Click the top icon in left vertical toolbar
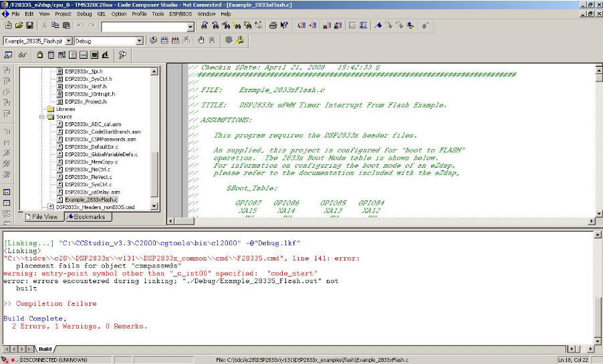This screenshot has width=603, height=364. (7, 71)
